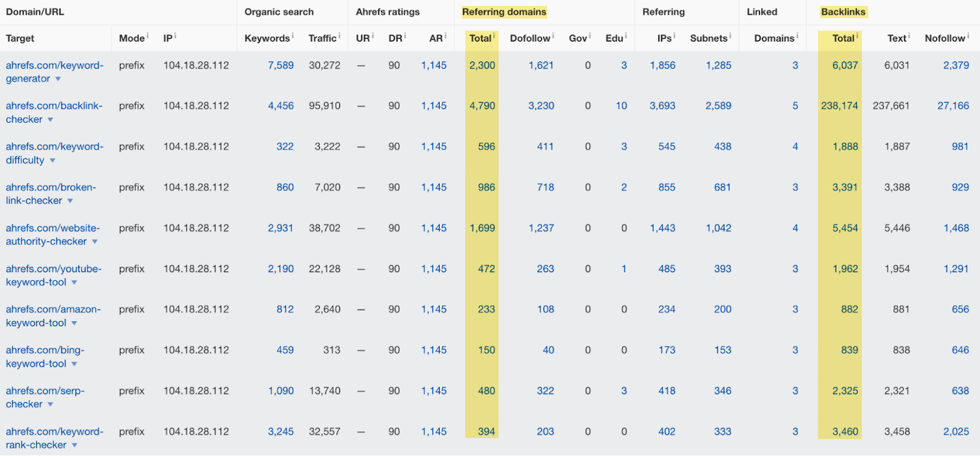
Task: Expand the dropdown arrow for ahrefs.com/serp-checker
Action: point(50,405)
